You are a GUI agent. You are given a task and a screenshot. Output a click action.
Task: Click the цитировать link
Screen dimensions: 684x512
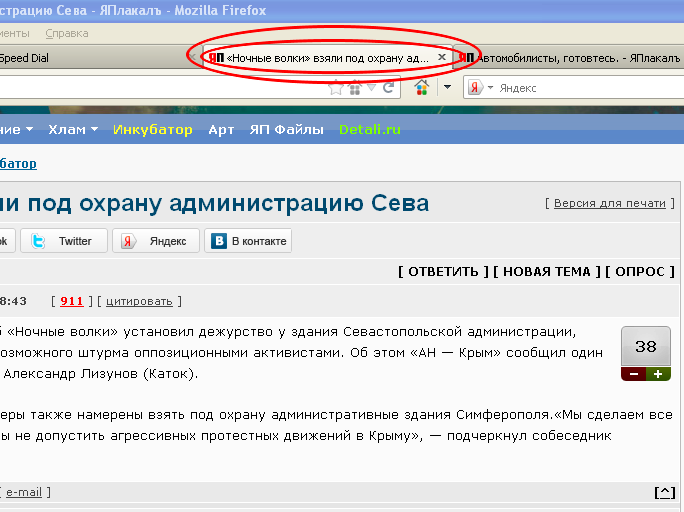click(x=139, y=301)
